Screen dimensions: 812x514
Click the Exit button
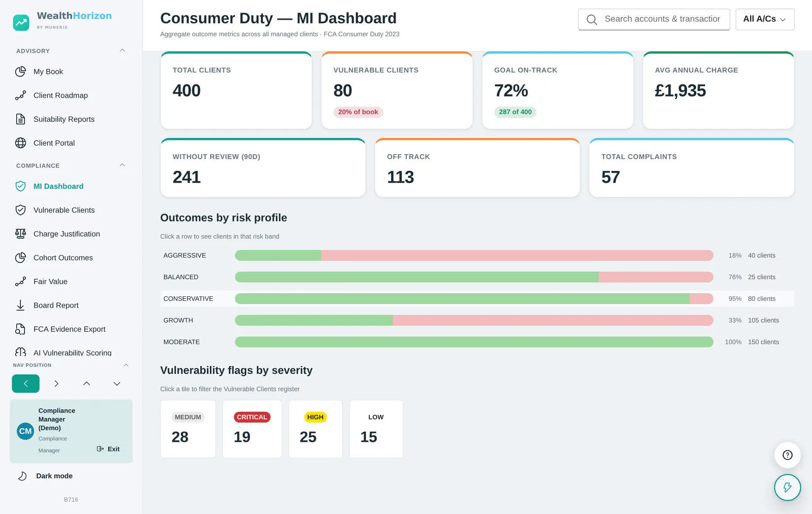(108, 449)
